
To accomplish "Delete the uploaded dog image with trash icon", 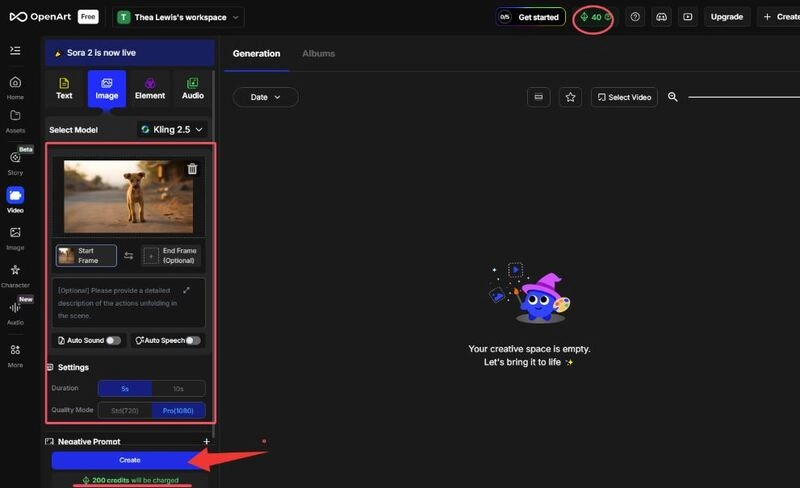I will coord(192,169).
